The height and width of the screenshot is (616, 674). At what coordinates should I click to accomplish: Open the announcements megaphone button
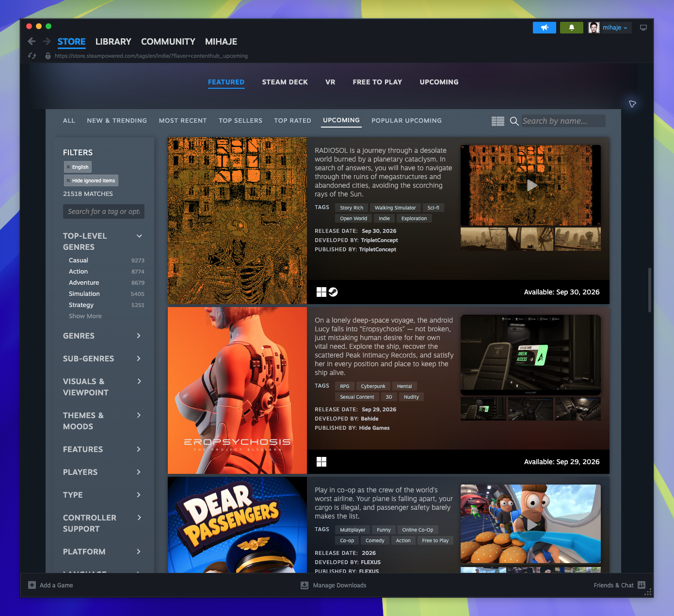tap(545, 28)
